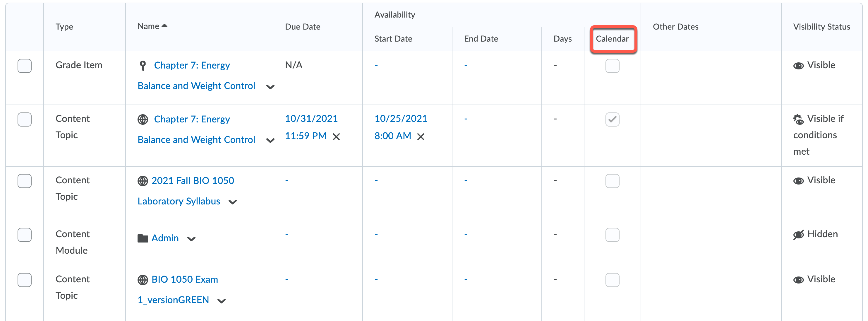The width and height of the screenshot is (868, 321).
Task: Expand the Admin module dropdown arrow
Action: pos(191,239)
